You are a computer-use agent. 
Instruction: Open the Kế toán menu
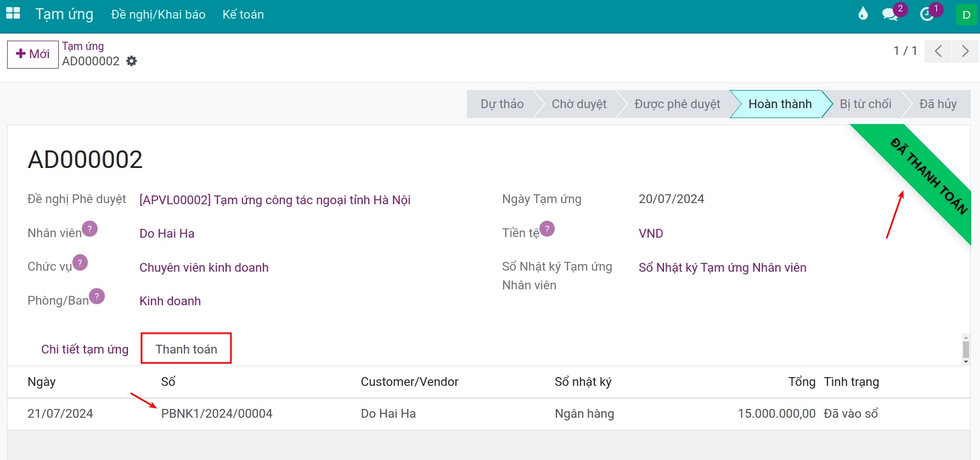click(243, 15)
